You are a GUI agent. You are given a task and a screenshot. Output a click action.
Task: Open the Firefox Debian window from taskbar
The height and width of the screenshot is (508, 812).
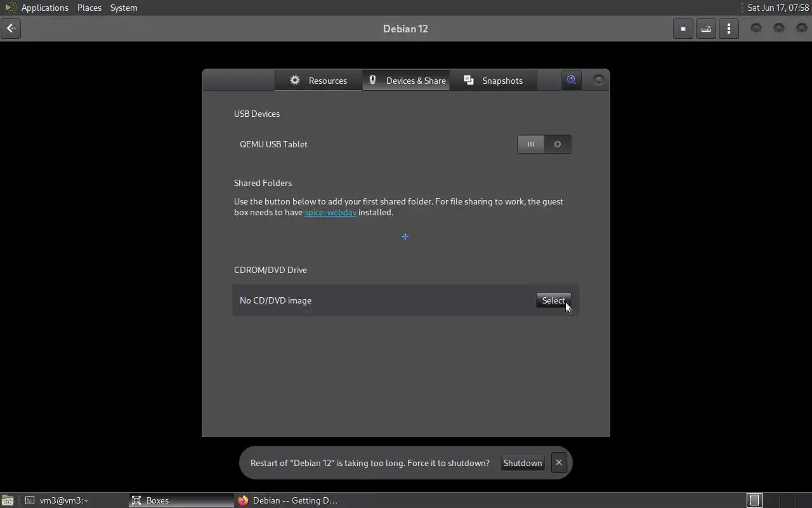(289, 500)
